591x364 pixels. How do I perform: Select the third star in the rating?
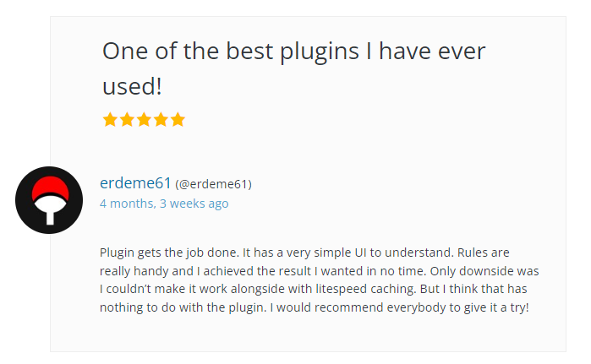[x=144, y=120]
